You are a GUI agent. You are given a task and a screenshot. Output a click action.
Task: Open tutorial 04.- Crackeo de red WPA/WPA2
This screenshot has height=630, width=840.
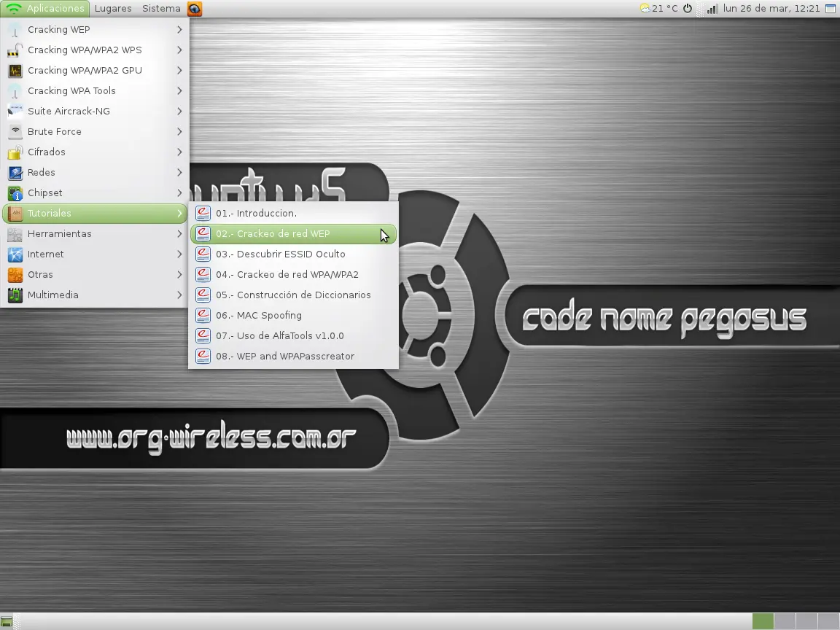tap(294, 274)
